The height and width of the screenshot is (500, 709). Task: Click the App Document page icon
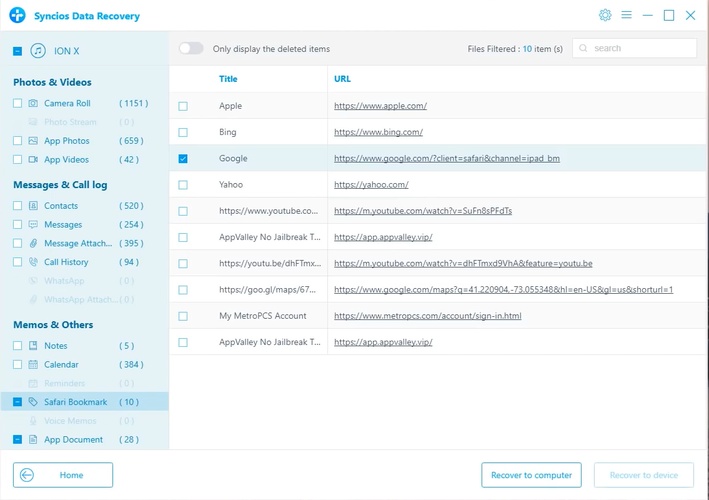click(33, 439)
